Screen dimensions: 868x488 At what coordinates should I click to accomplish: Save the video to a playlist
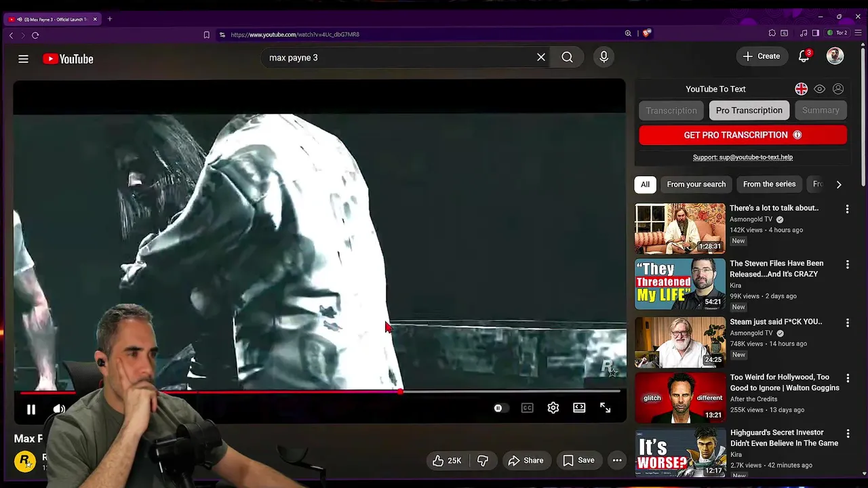click(578, 460)
